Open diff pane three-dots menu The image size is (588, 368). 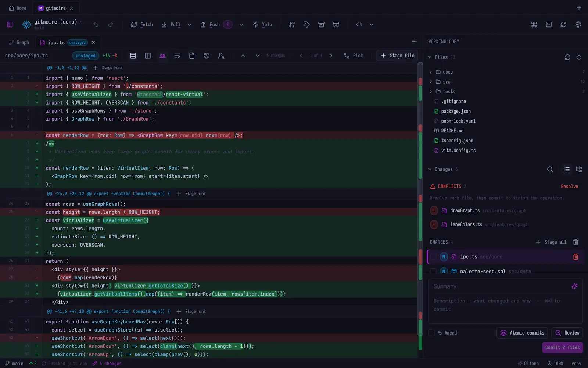tap(414, 42)
